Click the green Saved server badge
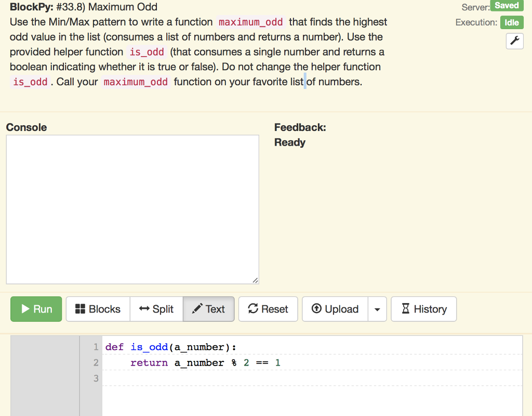This screenshot has height=416, width=532. [x=507, y=6]
